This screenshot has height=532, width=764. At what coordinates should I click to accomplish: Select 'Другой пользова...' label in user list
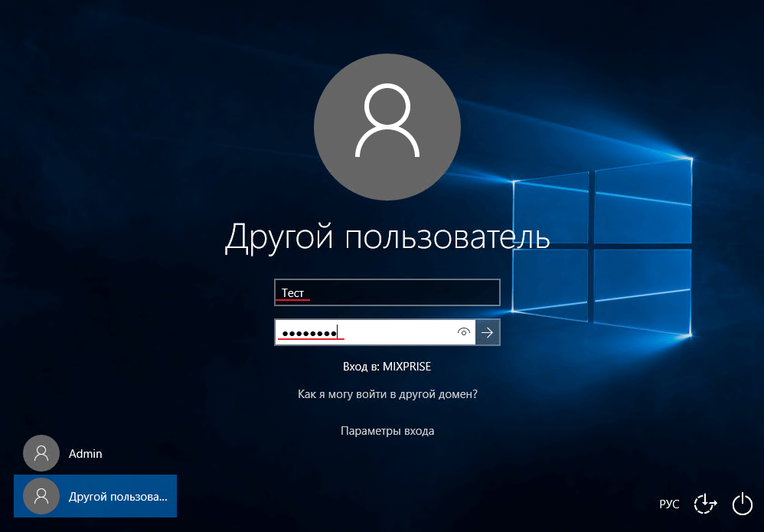point(117,496)
